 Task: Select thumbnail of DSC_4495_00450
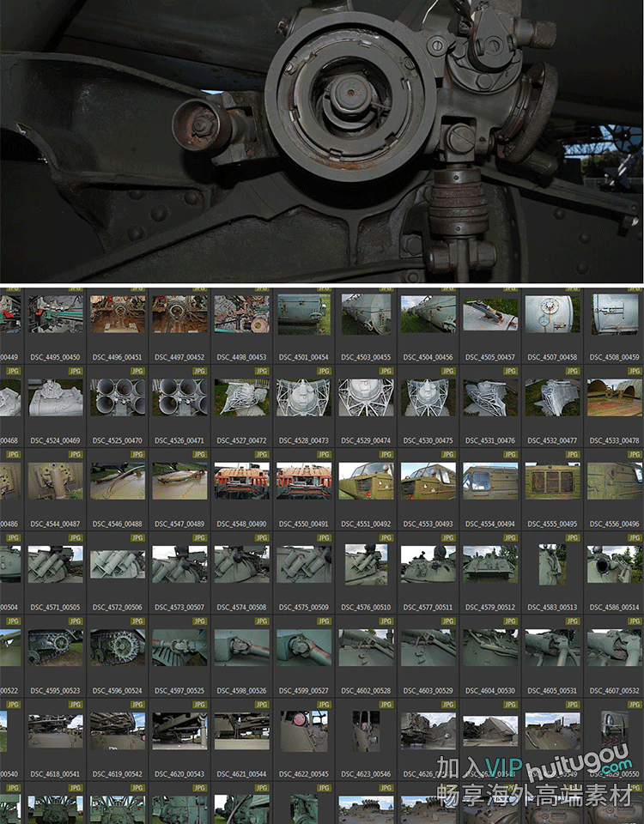55,314
